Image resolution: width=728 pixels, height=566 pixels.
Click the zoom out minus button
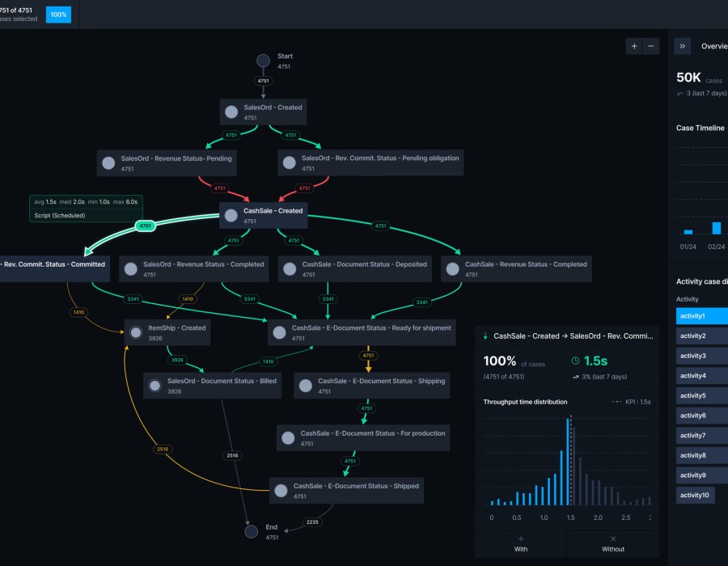651,46
